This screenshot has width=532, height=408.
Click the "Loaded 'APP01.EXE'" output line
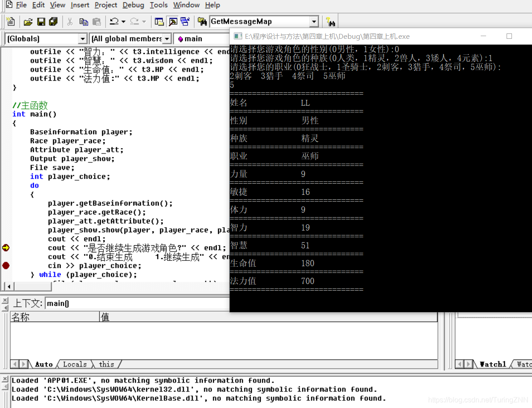pos(143,380)
